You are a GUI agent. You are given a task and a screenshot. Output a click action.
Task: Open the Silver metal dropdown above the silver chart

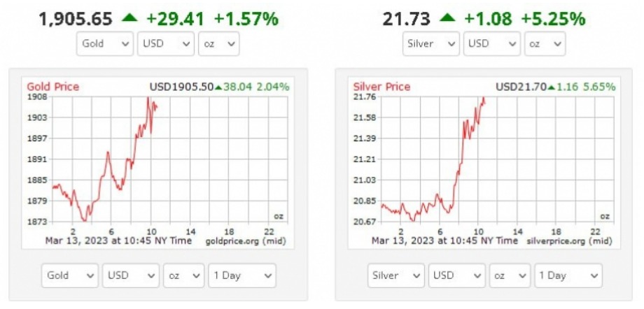[x=432, y=43]
